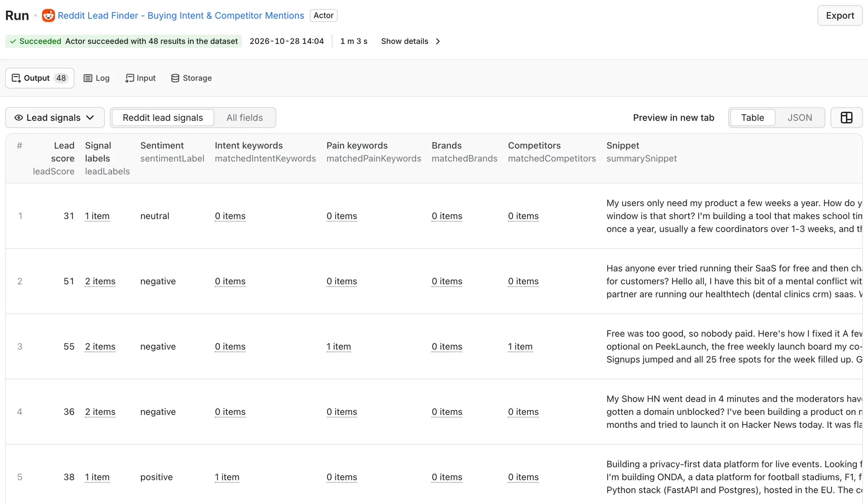Click the 'positive' sentiment cell in row 5

156,477
